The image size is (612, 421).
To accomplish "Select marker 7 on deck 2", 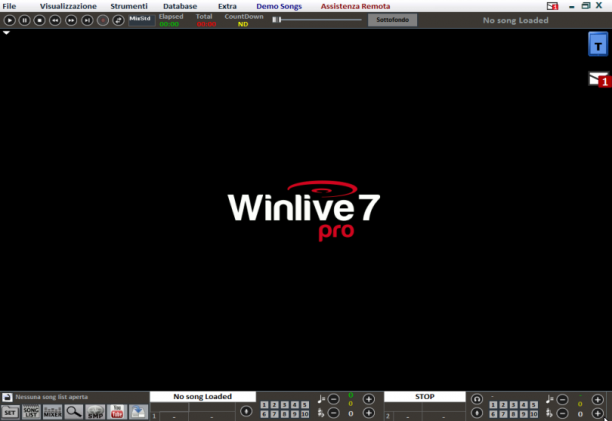I will tap(503, 414).
